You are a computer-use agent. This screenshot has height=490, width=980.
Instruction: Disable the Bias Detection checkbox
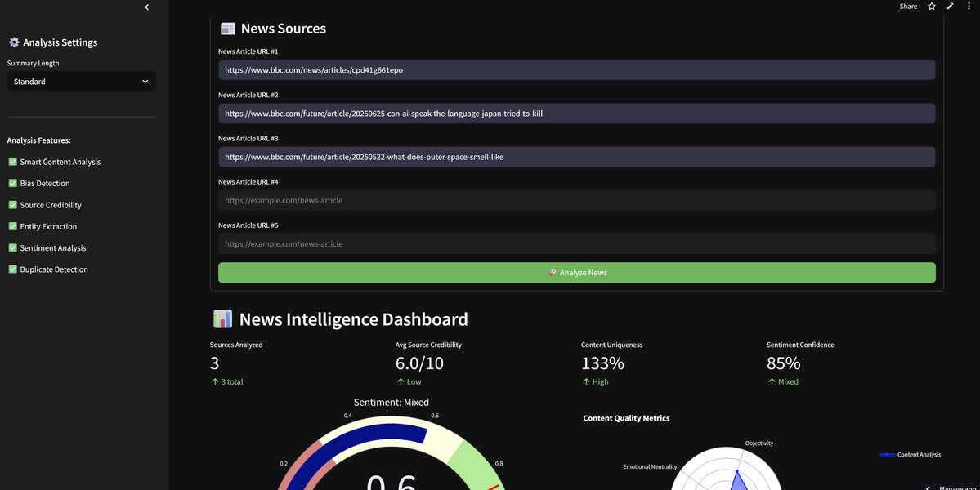(12, 183)
